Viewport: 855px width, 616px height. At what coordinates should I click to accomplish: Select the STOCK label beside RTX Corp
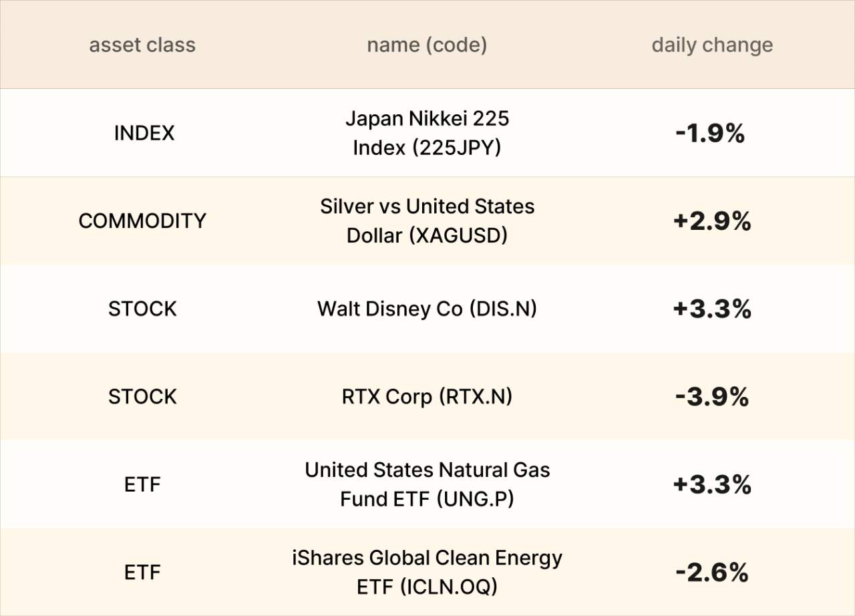[142, 397]
